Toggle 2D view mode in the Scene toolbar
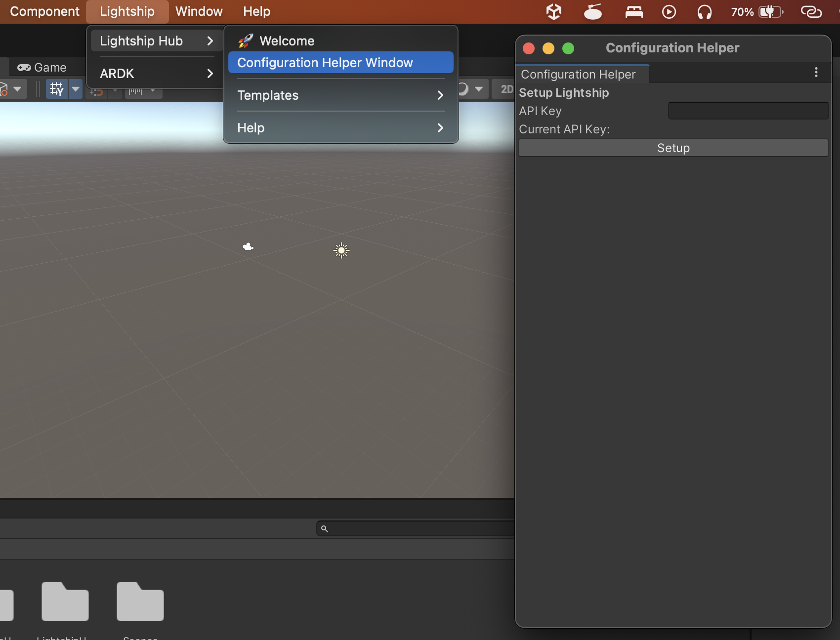Screen dimensions: 840x640 [x=505, y=89]
